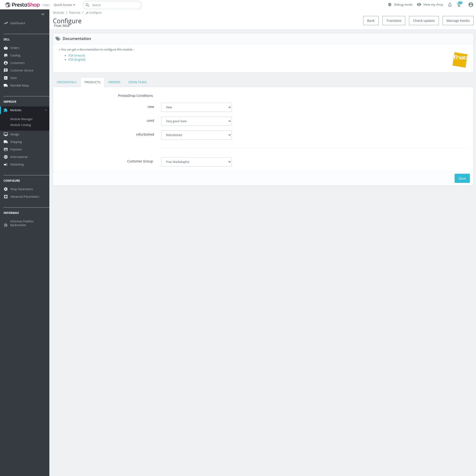Click the notifications bell icon
The height and width of the screenshot is (476, 476).
coord(450,5)
